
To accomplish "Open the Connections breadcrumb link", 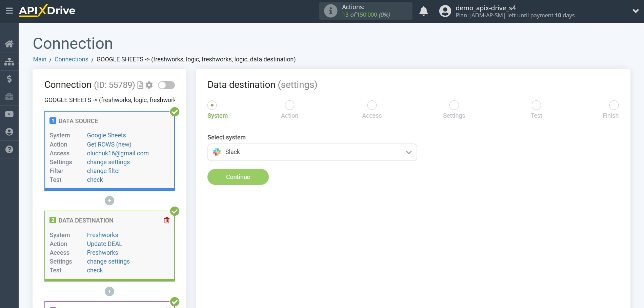I will [71, 59].
